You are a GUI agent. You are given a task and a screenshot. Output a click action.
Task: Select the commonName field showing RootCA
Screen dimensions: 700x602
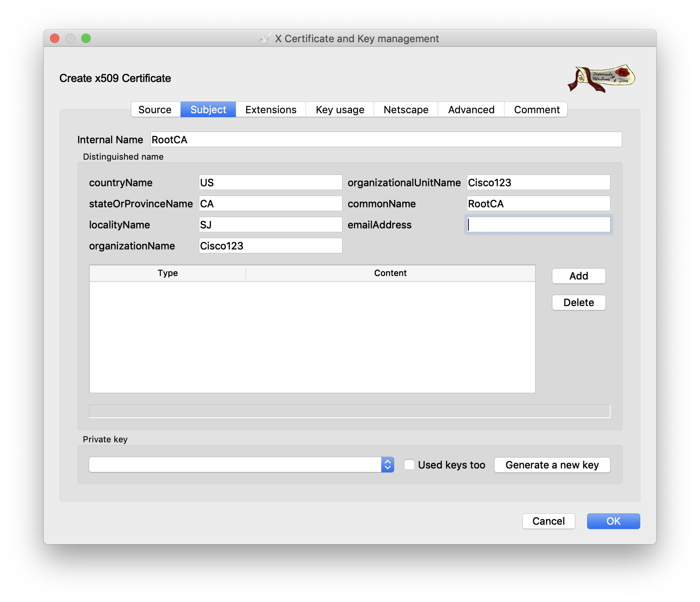tap(538, 203)
